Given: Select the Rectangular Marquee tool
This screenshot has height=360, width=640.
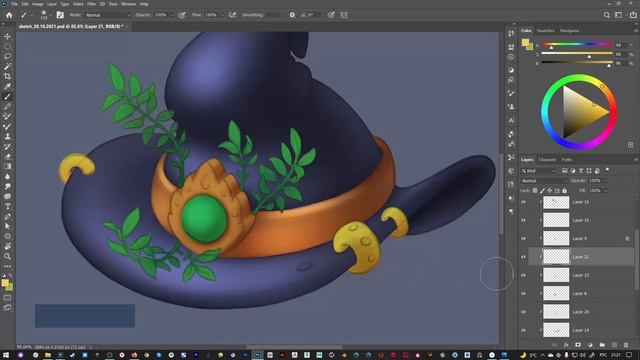Looking at the screenshot, I should 7,47.
